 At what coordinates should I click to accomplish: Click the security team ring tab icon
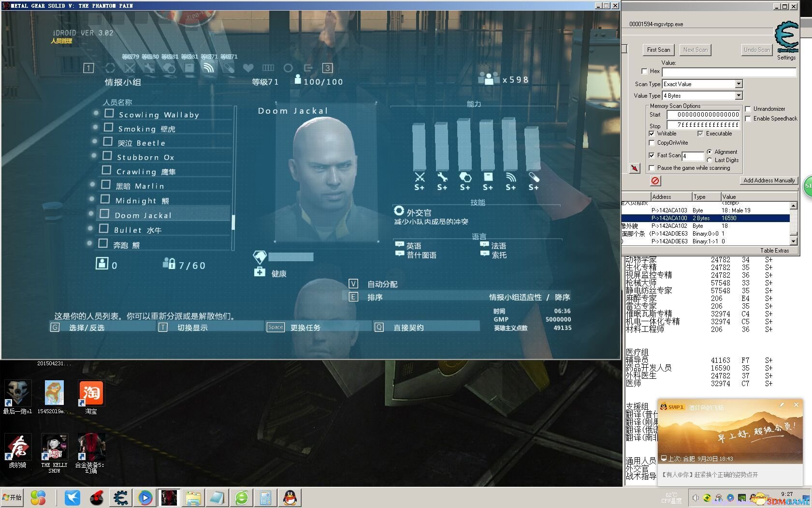tap(110, 68)
